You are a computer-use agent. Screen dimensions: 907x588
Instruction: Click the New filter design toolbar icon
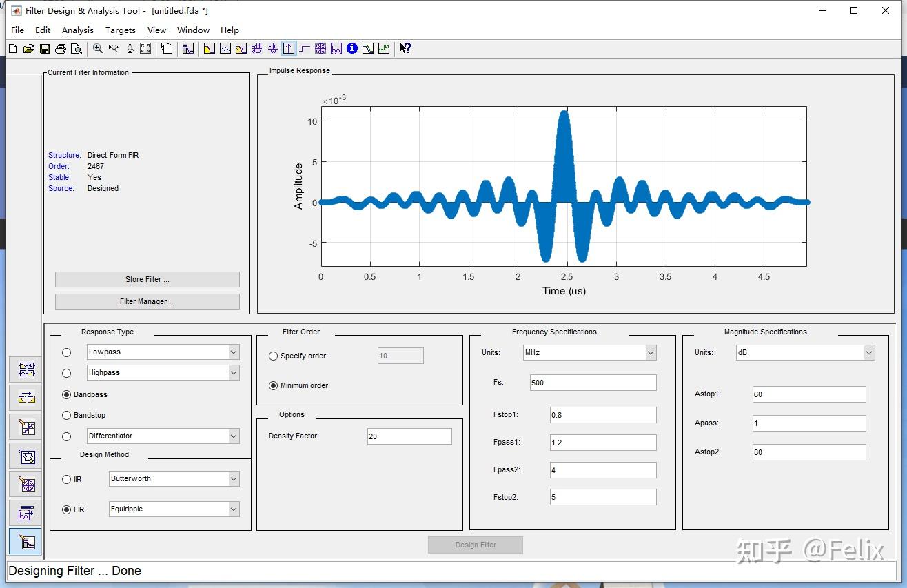click(x=12, y=48)
